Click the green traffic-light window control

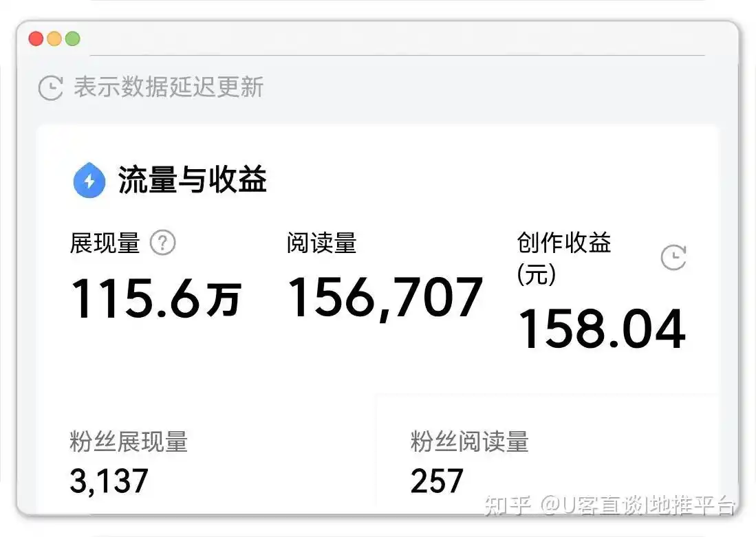pyautogui.click(x=72, y=39)
